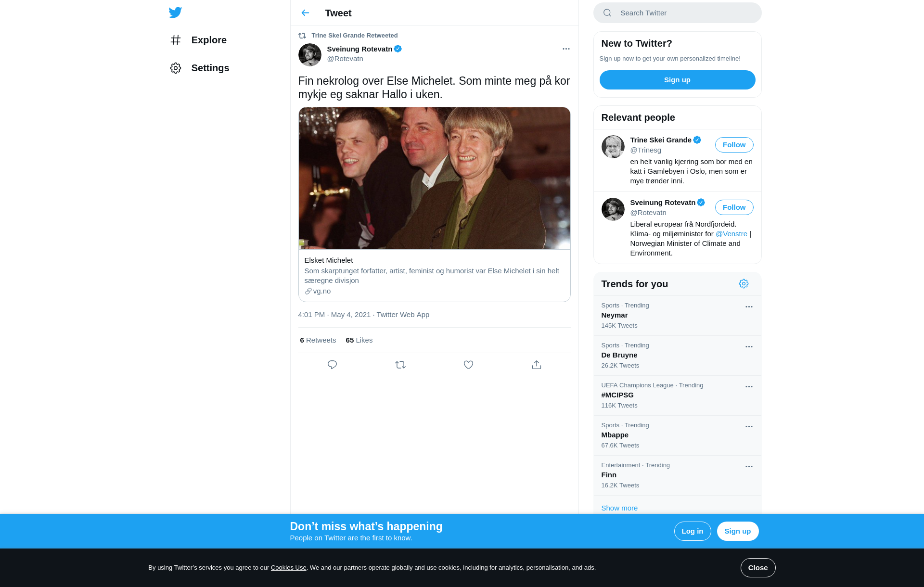This screenshot has width=924, height=587.
Task: Open Explore from the sidebar
Action: (198, 40)
